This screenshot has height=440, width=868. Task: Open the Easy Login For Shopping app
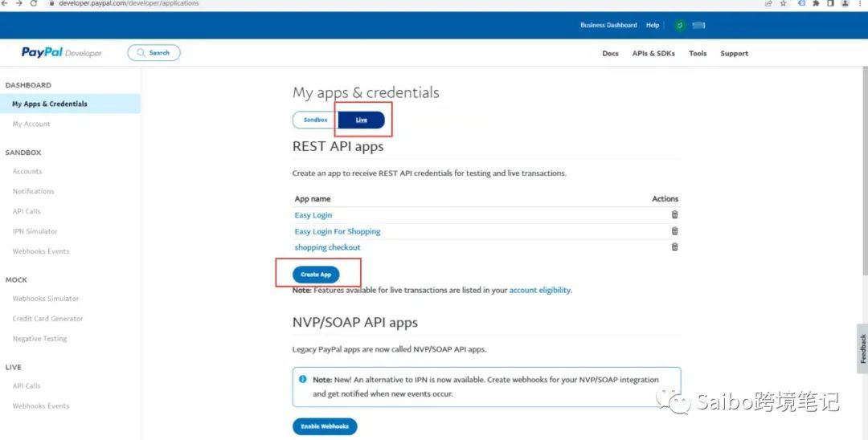[x=337, y=231]
